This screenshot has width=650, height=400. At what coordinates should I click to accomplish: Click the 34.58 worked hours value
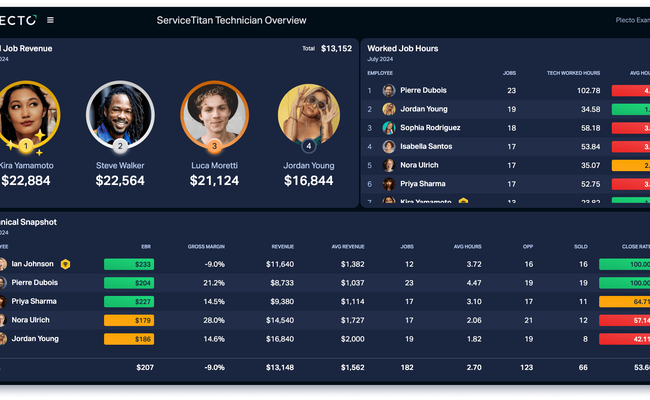click(591, 109)
